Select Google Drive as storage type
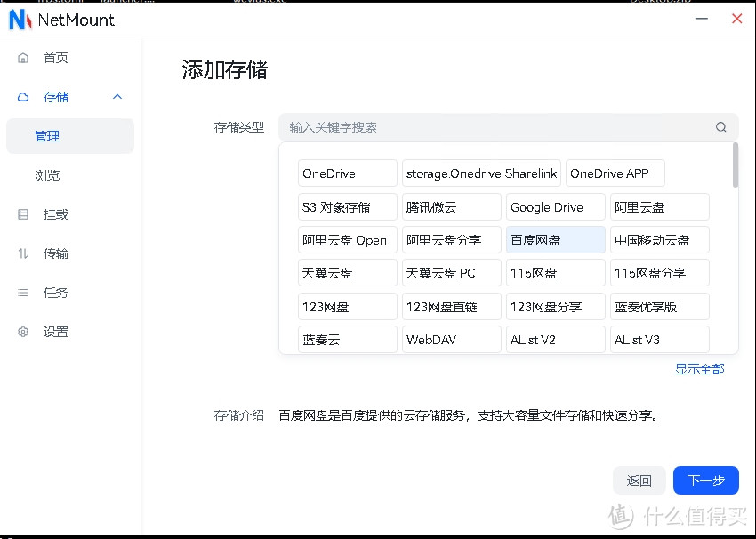This screenshot has height=539, width=756. (x=555, y=206)
